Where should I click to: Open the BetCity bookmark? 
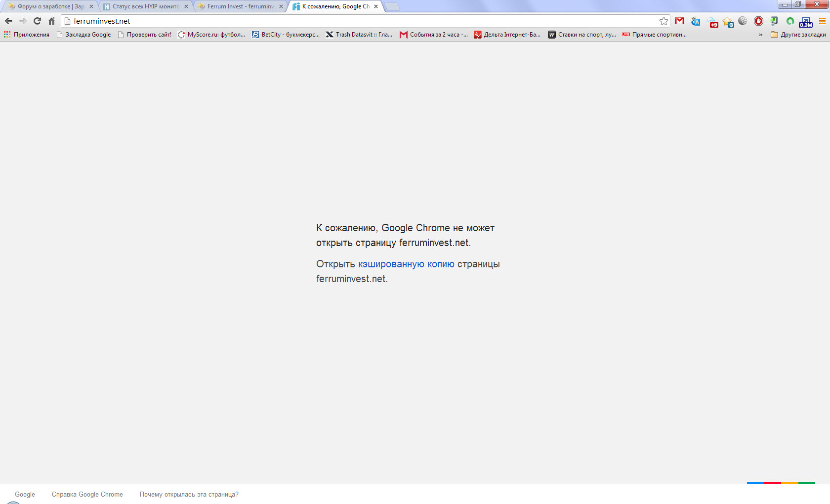point(286,35)
